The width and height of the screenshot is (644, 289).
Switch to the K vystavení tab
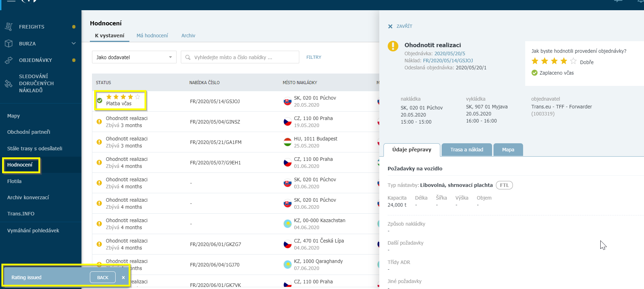[x=110, y=36]
